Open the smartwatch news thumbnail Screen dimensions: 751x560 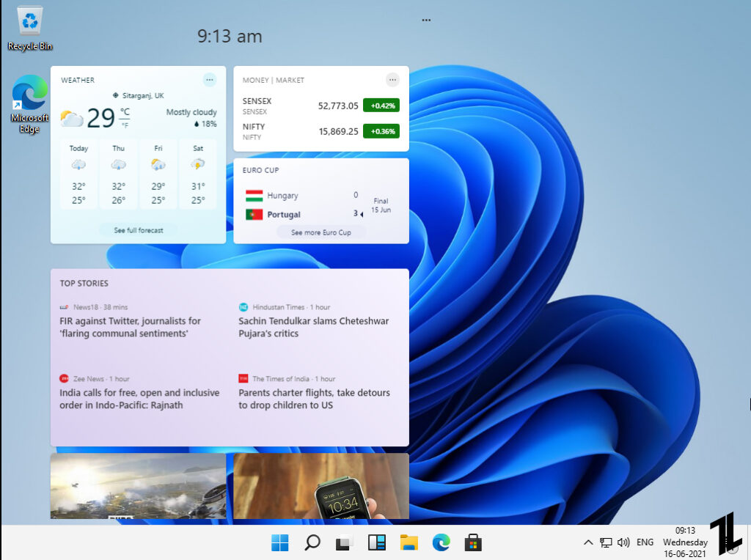click(321, 486)
